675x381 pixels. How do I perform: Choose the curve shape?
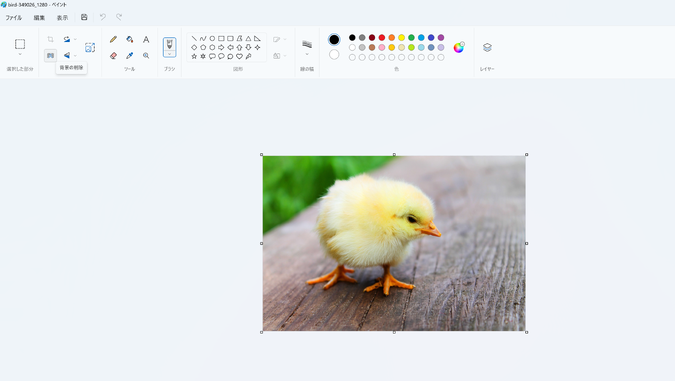(x=203, y=38)
